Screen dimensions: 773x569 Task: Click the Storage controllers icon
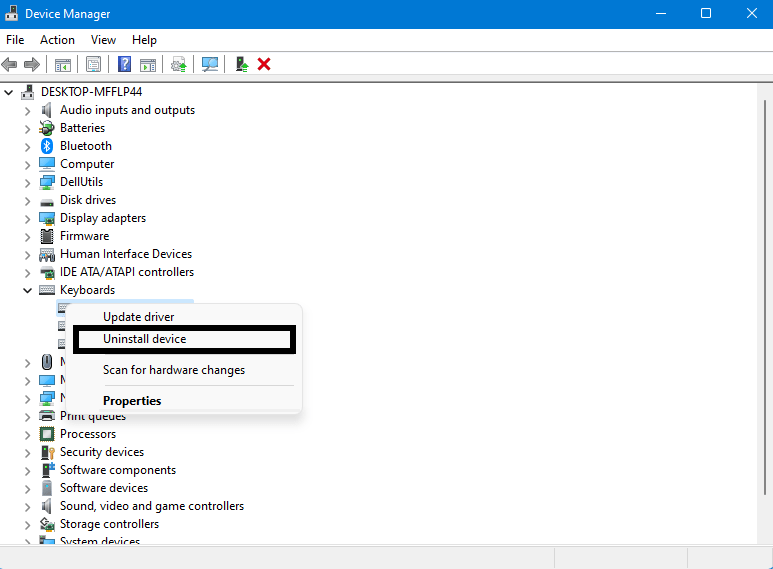coord(47,524)
